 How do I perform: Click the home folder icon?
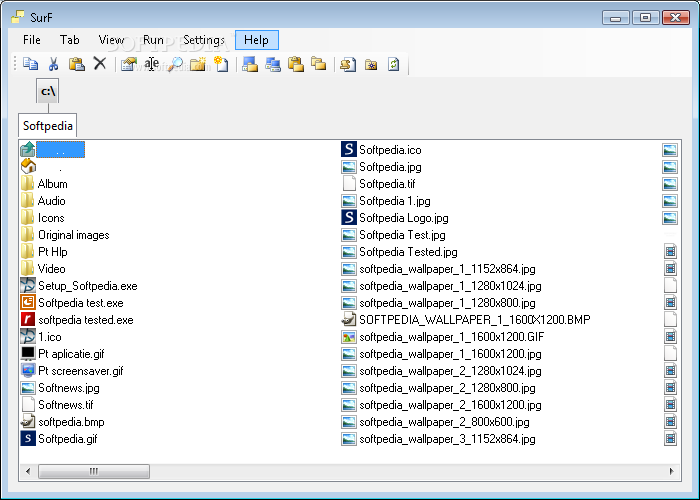tap(28, 166)
